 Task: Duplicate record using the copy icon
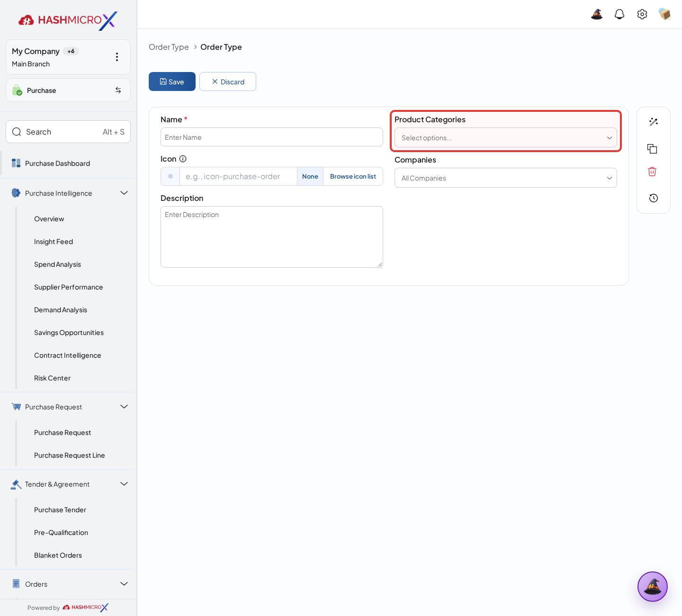652,149
